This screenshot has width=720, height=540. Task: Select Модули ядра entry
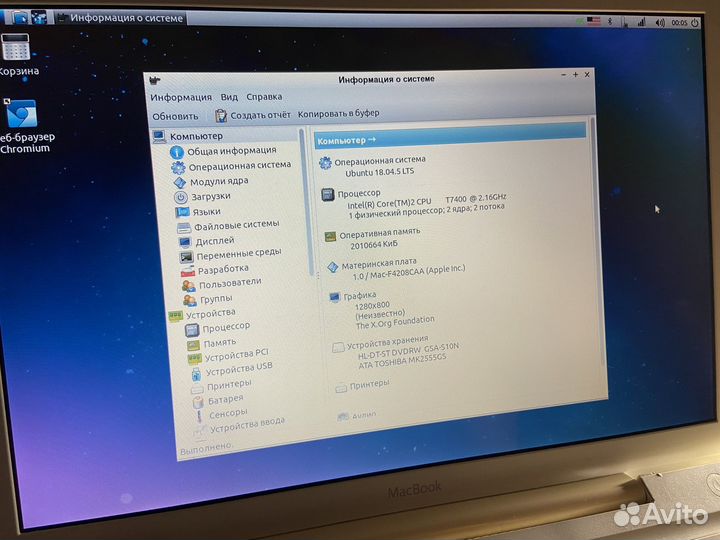219,181
